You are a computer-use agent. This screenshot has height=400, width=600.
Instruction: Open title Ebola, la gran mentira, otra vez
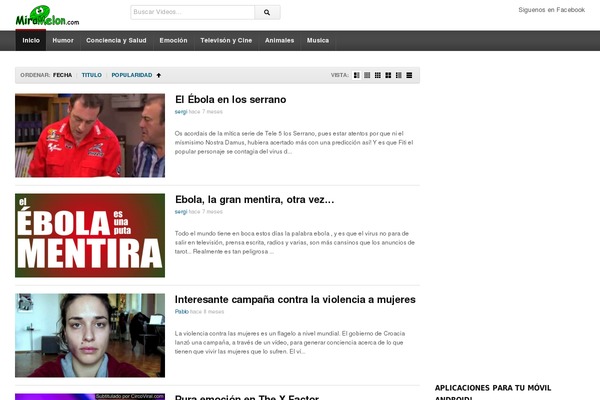click(254, 199)
